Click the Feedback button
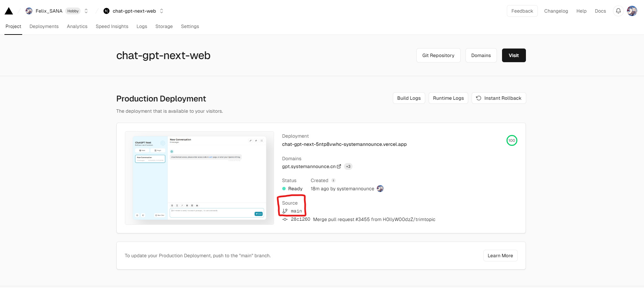This screenshot has width=644, height=288. tap(522, 11)
